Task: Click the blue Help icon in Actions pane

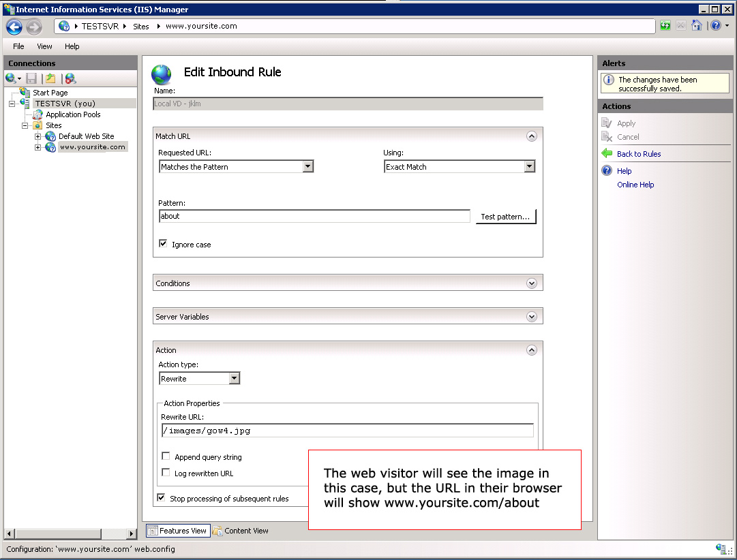Action: [x=607, y=170]
